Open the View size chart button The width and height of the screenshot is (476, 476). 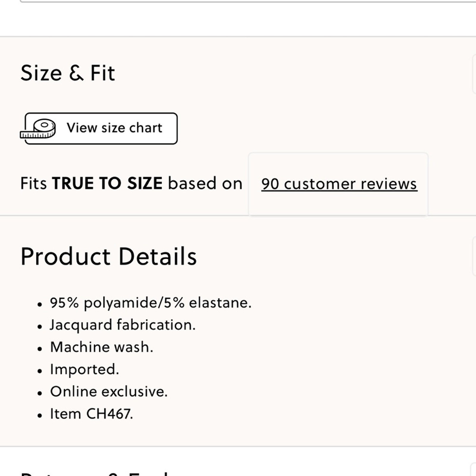pyautogui.click(x=101, y=129)
